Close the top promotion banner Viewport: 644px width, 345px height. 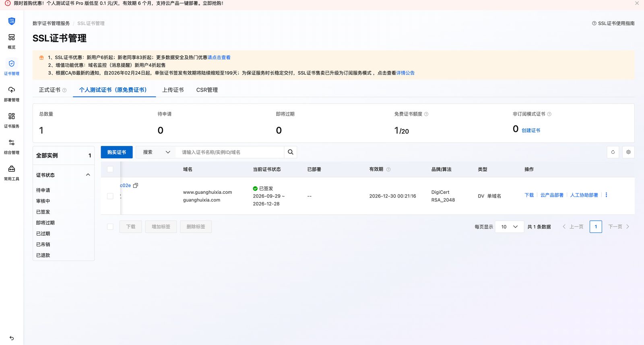click(x=637, y=3)
